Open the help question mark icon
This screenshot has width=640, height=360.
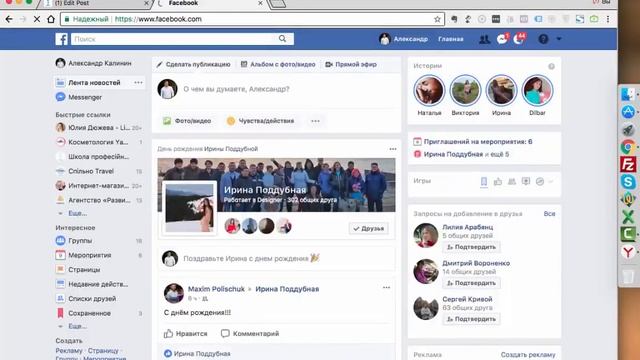tap(543, 39)
